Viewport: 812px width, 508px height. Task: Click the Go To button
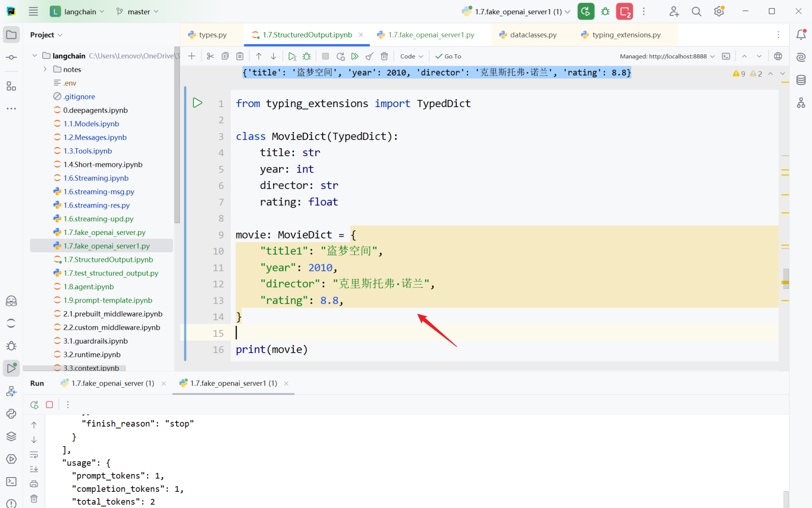point(448,56)
